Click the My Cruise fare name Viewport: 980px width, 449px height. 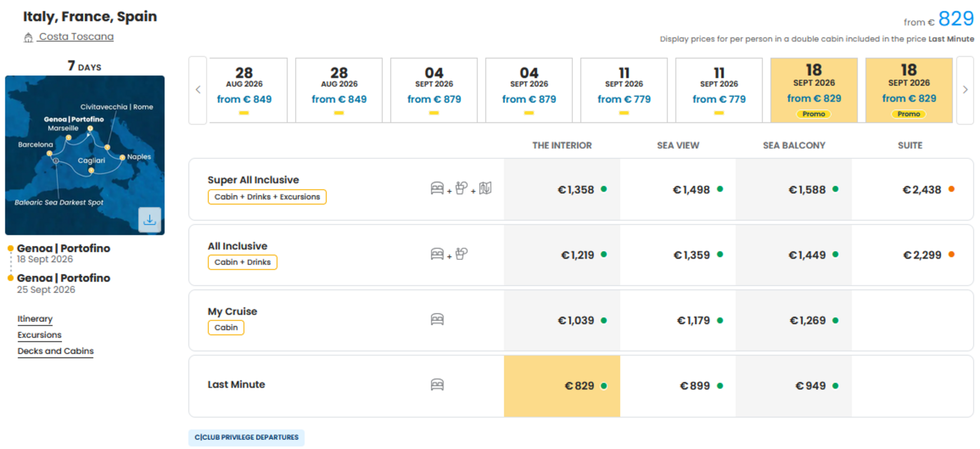click(232, 311)
